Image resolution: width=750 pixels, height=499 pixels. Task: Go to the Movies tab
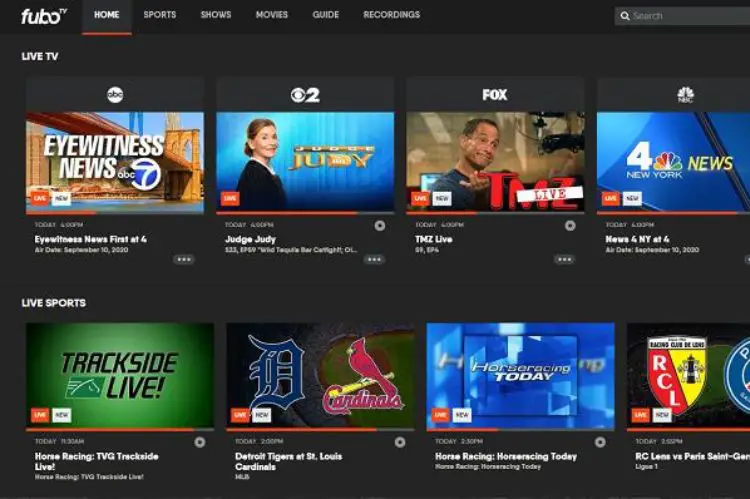click(272, 15)
